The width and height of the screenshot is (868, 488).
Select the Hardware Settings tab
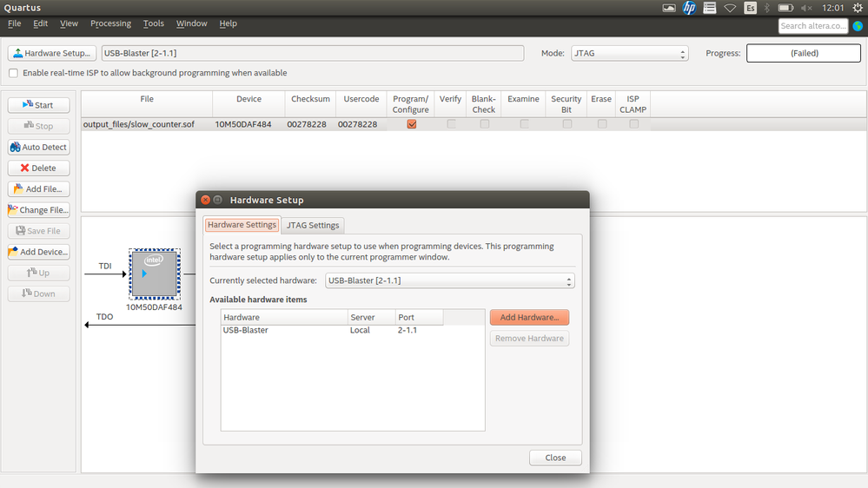point(242,225)
